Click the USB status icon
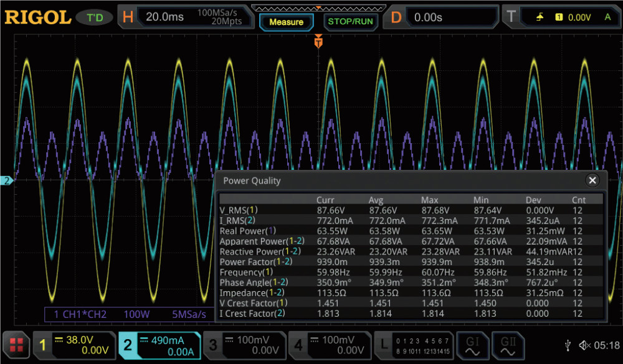The width and height of the screenshot is (623, 364). [568, 345]
